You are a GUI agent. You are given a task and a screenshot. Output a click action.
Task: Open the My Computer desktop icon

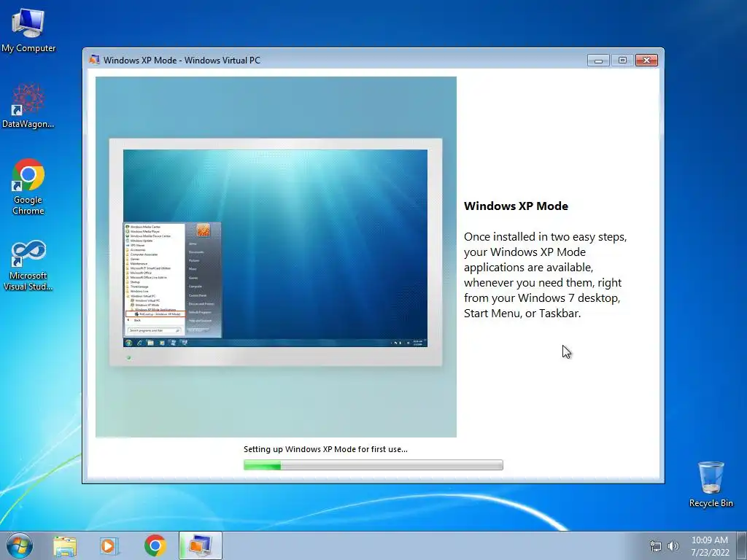28,31
